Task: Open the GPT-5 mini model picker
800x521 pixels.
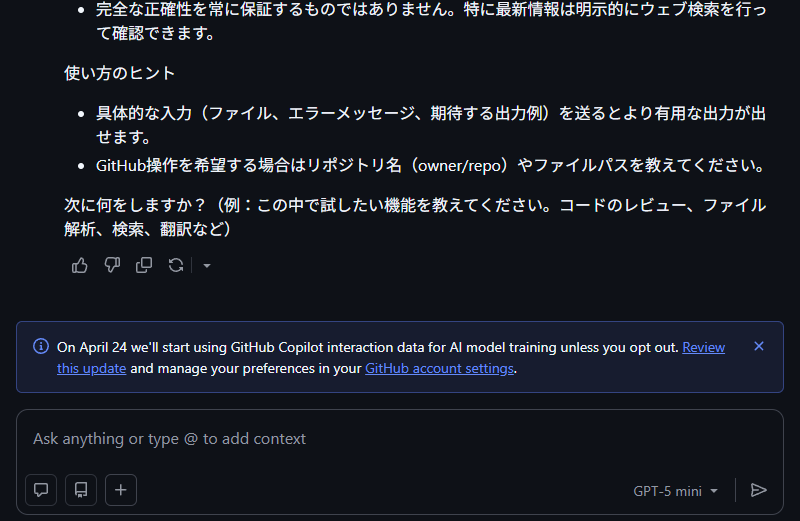Action: pos(675,491)
